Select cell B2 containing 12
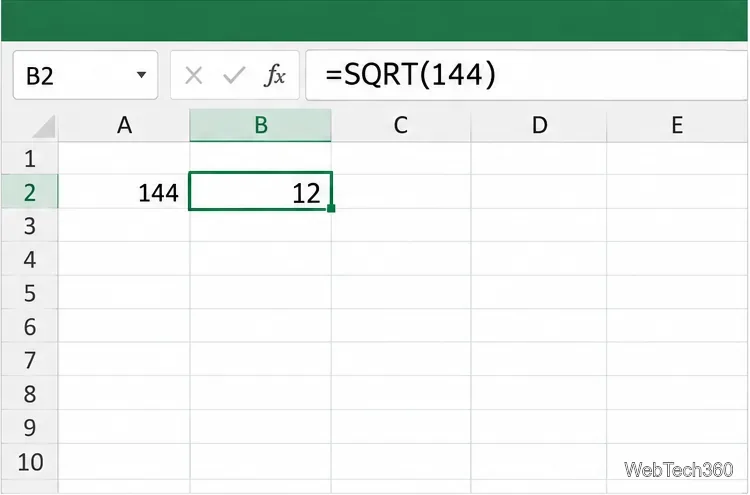750x495 pixels. 260,191
